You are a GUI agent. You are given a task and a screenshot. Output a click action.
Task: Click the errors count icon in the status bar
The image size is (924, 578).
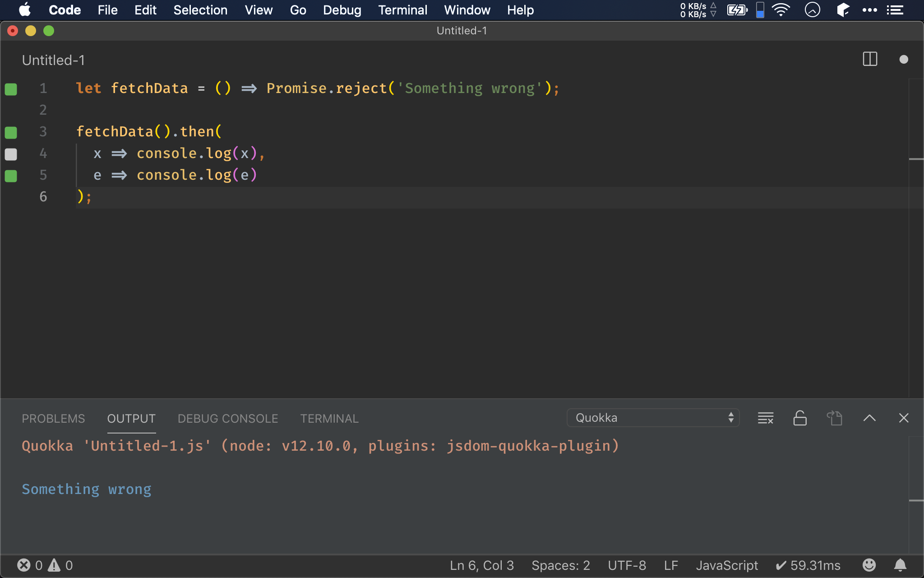[x=24, y=565]
